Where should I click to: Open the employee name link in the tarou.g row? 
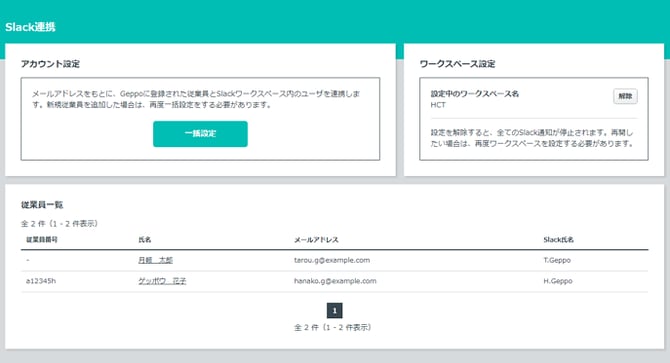156,260
